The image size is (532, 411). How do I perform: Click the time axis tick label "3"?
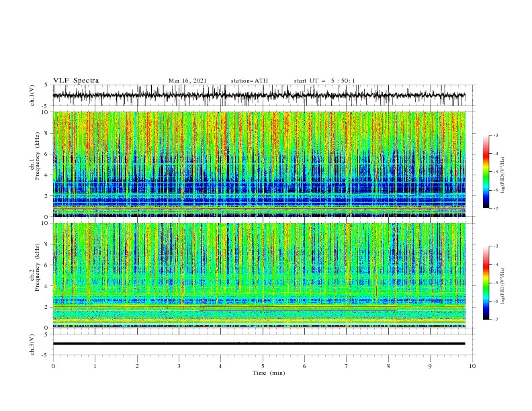179,366
